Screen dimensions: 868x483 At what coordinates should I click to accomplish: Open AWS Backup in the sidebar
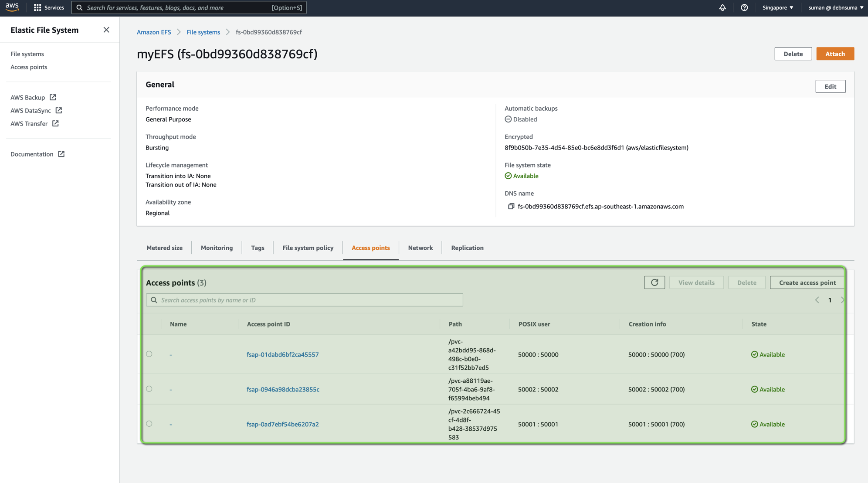point(28,97)
